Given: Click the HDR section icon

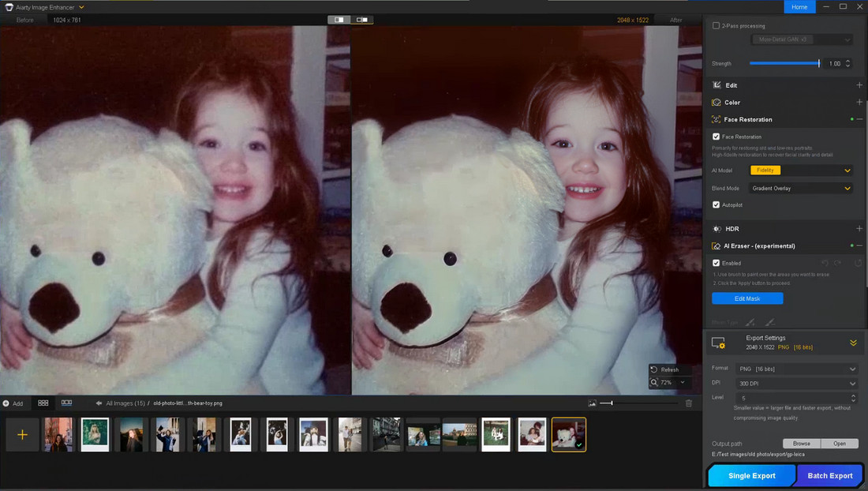Looking at the screenshot, I should click(716, 229).
